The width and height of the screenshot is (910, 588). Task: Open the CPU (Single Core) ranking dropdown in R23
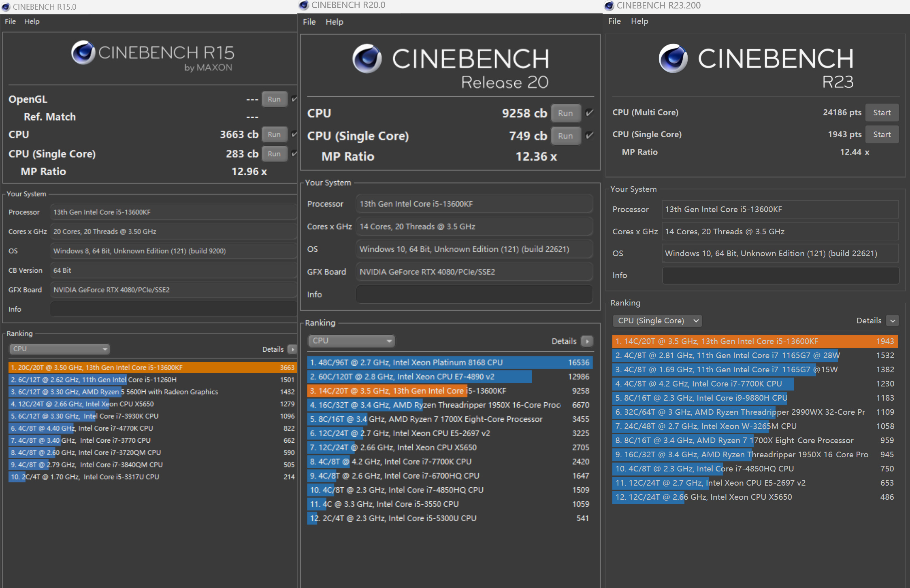tap(657, 321)
